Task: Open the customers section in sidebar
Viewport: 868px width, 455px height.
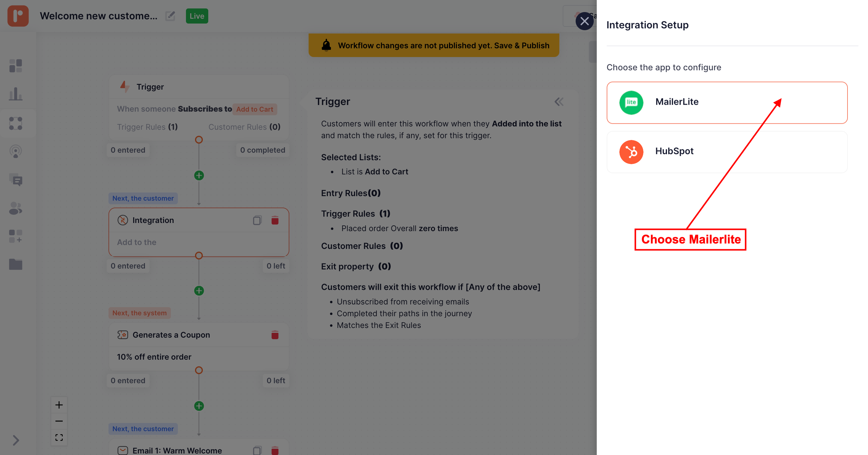Action: (x=15, y=208)
